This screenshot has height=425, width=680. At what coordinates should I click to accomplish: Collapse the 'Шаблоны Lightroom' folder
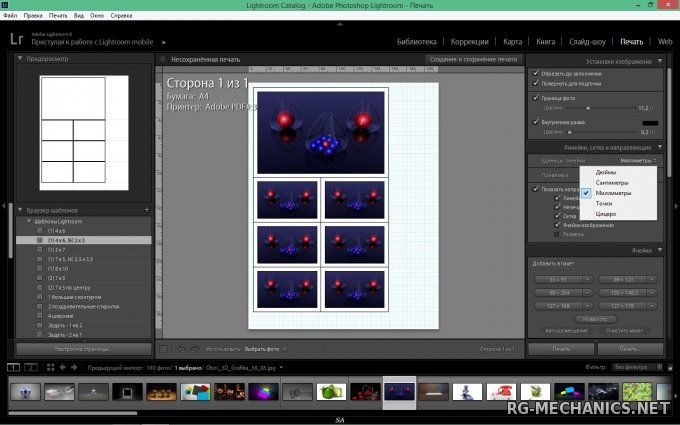click(x=30, y=220)
